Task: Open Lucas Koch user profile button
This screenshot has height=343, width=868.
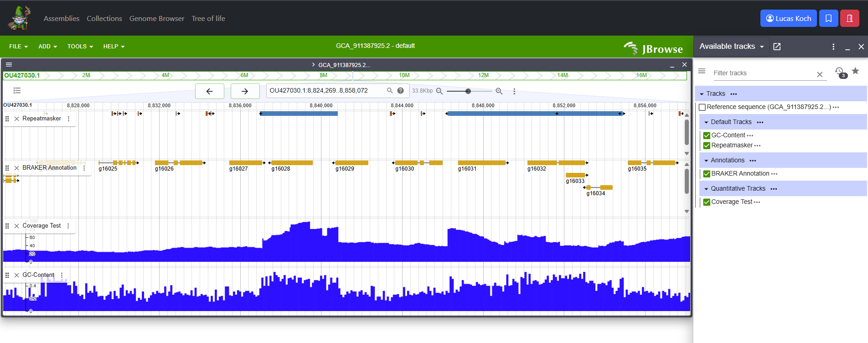Action: click(789, 18)
